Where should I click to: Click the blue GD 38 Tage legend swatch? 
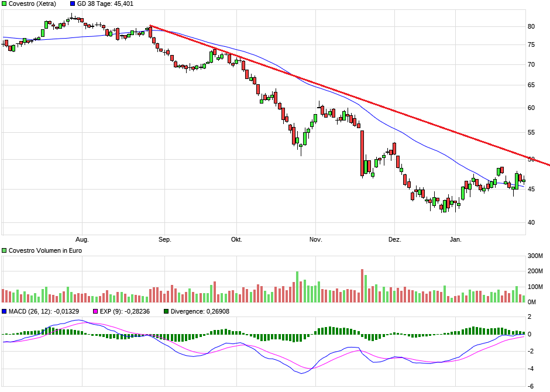73,4
